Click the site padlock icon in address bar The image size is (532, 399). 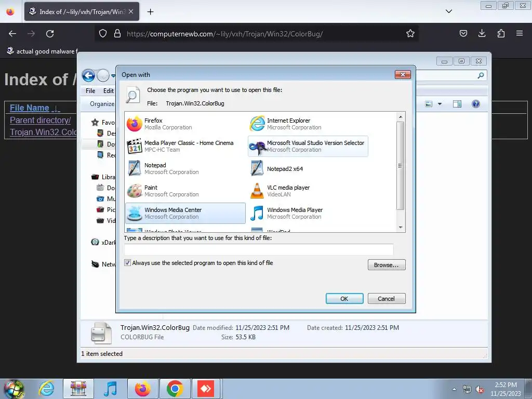pos(117,33)
